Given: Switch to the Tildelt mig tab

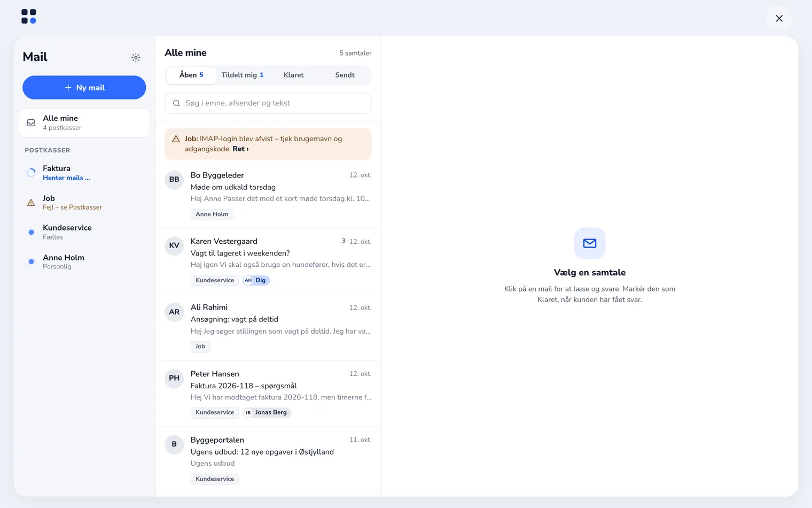Looking at the screenshot, I should 243,75.
